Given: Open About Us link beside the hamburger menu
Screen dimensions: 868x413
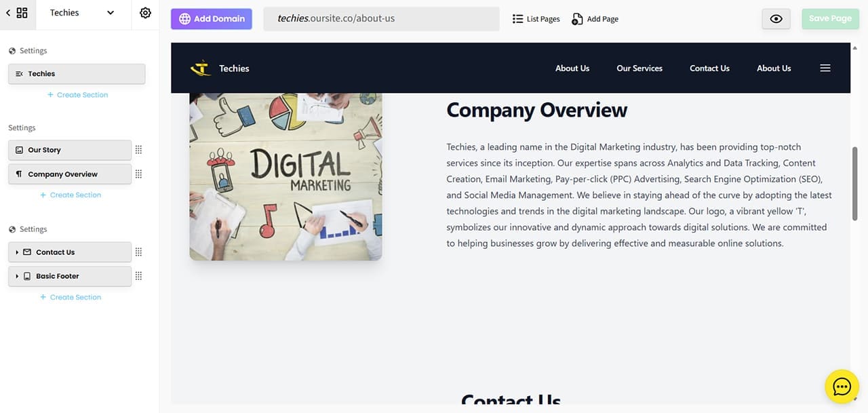Looking at the screenshot, I should (x=774, y=68).
